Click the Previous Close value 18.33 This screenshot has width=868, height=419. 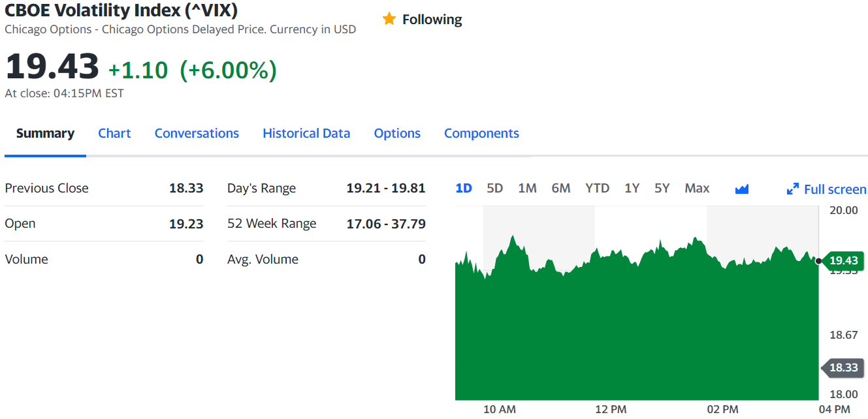pos(186,188)
